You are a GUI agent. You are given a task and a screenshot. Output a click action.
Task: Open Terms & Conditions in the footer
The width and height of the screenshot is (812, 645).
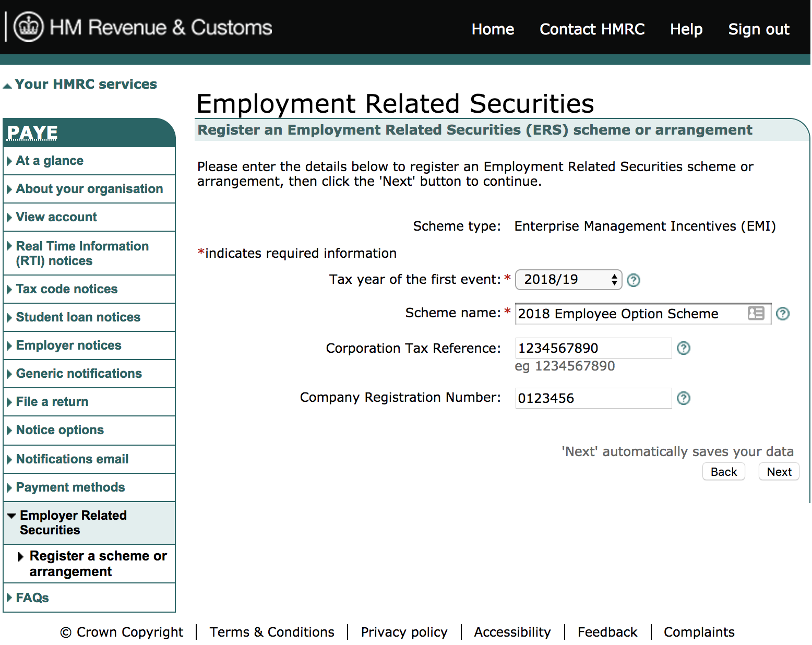pos(272,632)
